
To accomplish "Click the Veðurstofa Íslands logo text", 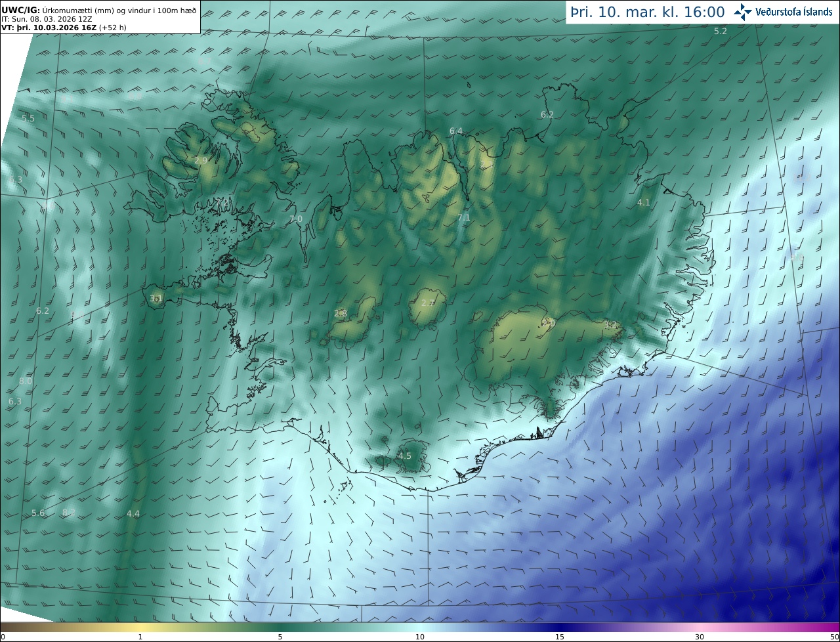I will 794,12.
